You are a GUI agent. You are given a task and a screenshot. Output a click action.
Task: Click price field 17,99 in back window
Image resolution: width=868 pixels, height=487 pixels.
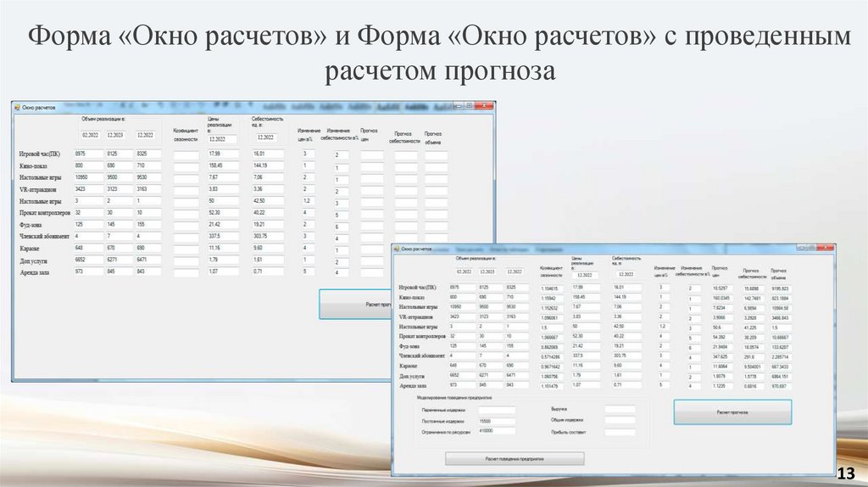pyautogui.click(x=224, y=154)
